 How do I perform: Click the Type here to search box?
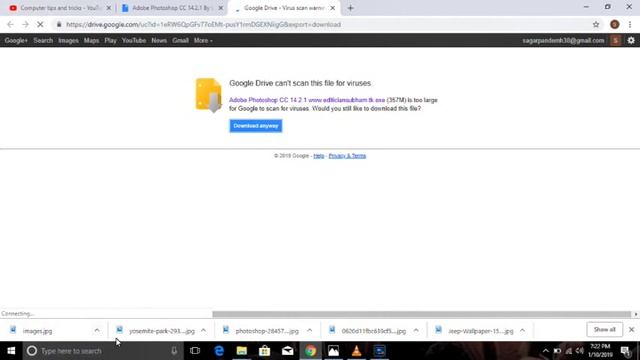pyautogui.click(x=102, y=351)
